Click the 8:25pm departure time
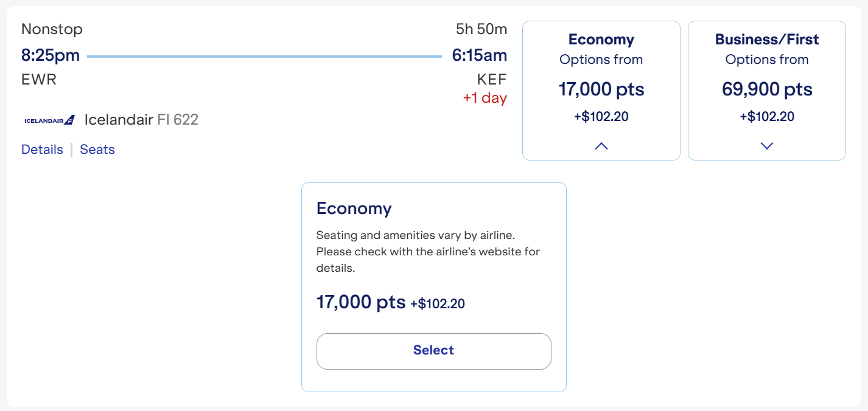Image resolution: width=868 pixels, height=411 pixels. coord(50,55)
